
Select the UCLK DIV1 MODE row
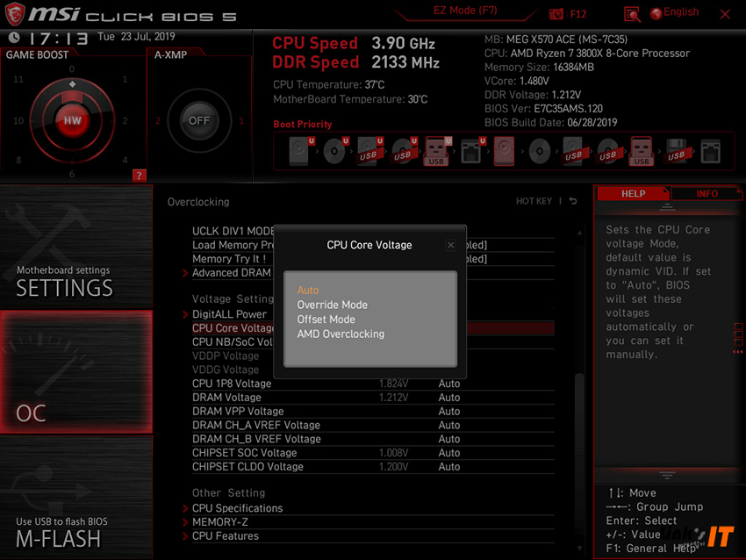[x=373, y=231]
